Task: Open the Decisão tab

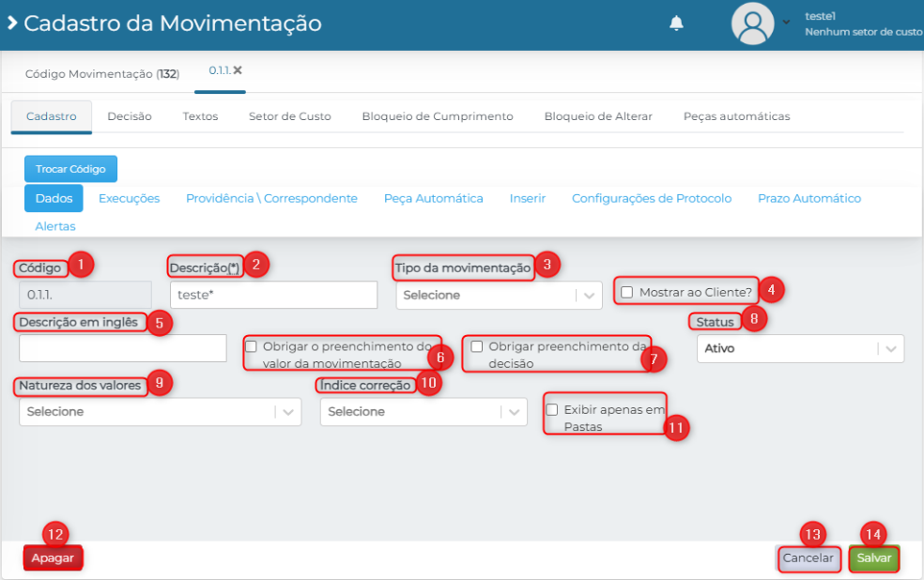Action: [x=130, y=116]
